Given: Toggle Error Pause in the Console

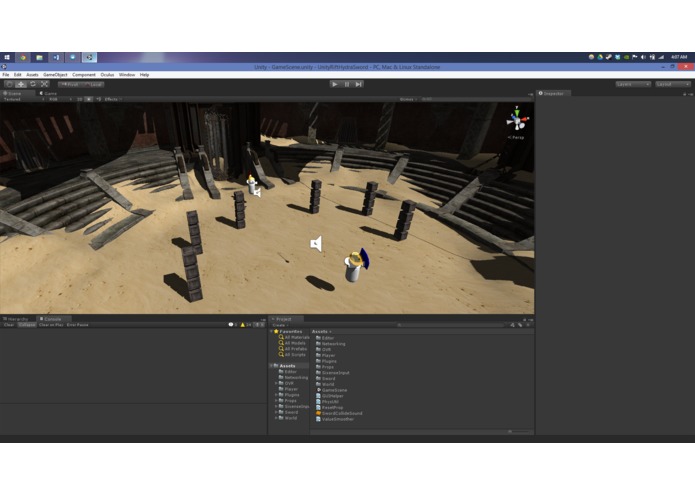Looking at the screenshot, I should click(78, 325).
